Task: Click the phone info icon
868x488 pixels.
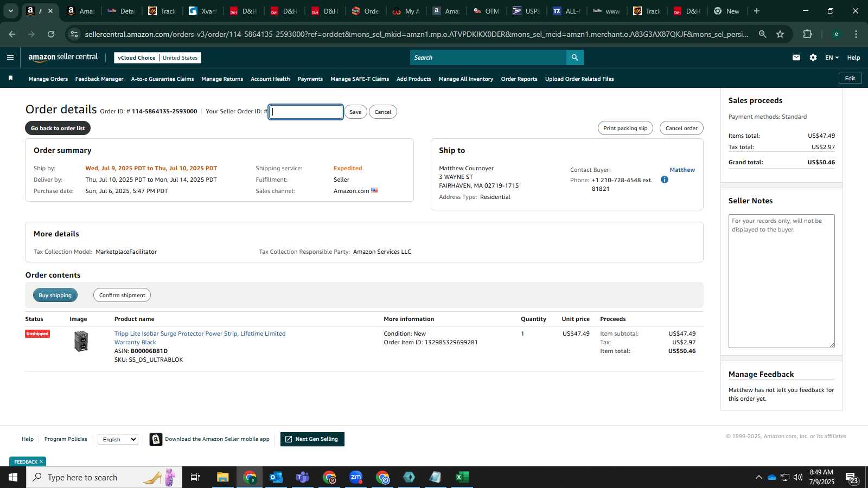Action: click(x=664, y=179)
